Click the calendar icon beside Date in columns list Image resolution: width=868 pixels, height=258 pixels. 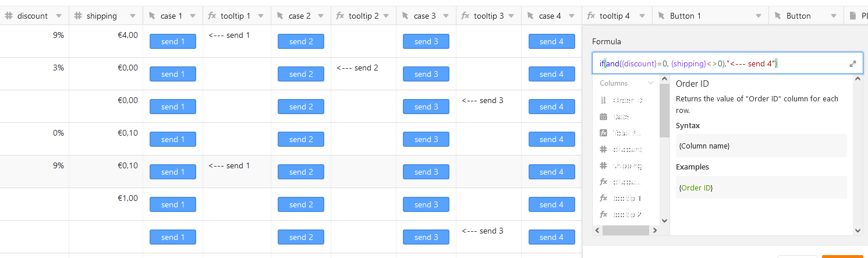coord(603,116)
